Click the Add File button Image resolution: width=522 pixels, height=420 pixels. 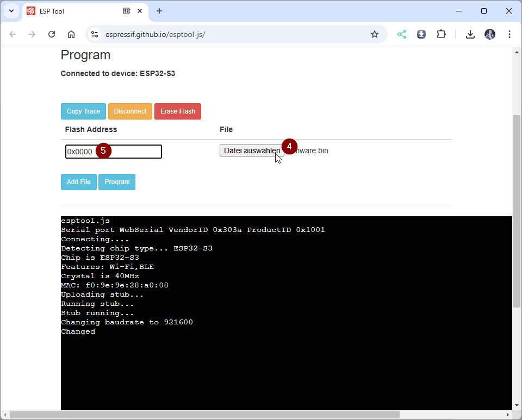[78, 182]
